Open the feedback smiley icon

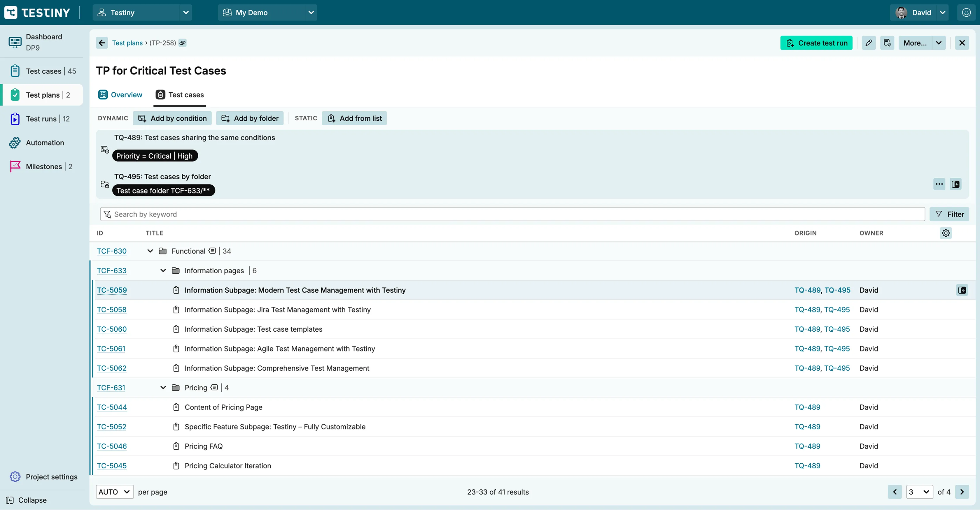(966, 13)
